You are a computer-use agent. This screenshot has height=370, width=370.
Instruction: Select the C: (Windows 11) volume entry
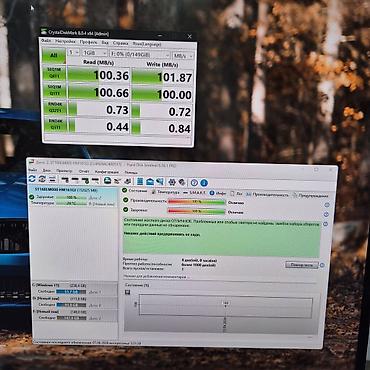(x=74, y=289)
